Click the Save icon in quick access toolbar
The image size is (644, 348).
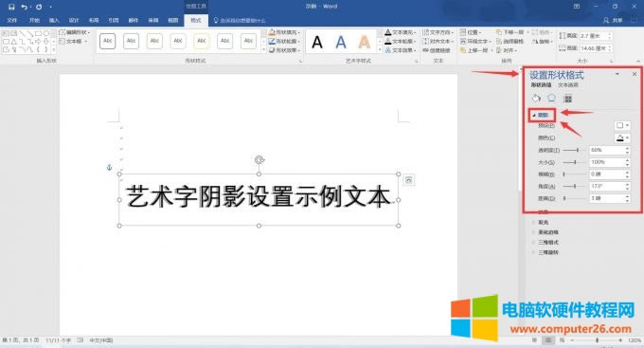(11, 7)
